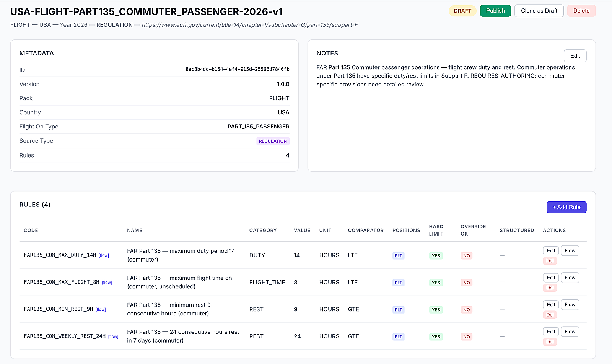Image resolution: width=612 pixels, height=364 pixels.
Task: Click the DRAFT status badge
Action: pos(462,11)
